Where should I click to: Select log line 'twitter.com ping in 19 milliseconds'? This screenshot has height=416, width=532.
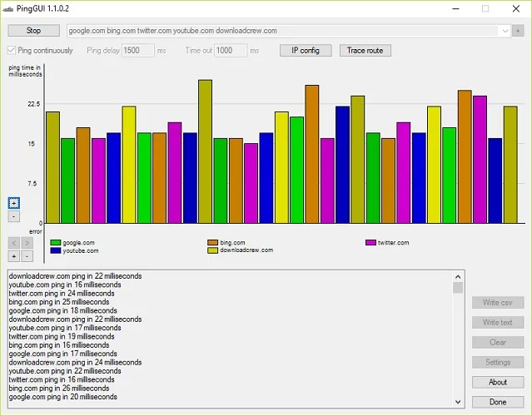click(x=62, y=336)
